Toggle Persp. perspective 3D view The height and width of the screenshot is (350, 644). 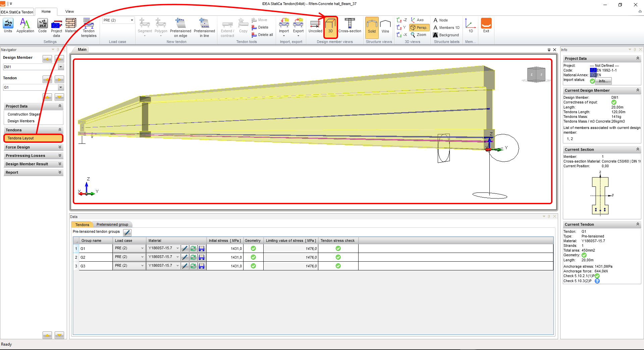click(x=419, y=28)
